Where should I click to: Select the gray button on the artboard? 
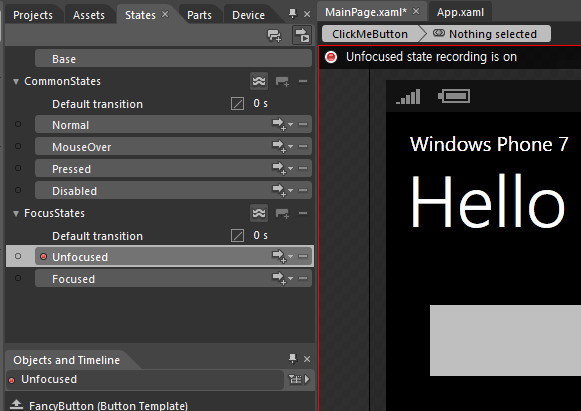click(505, 340)
